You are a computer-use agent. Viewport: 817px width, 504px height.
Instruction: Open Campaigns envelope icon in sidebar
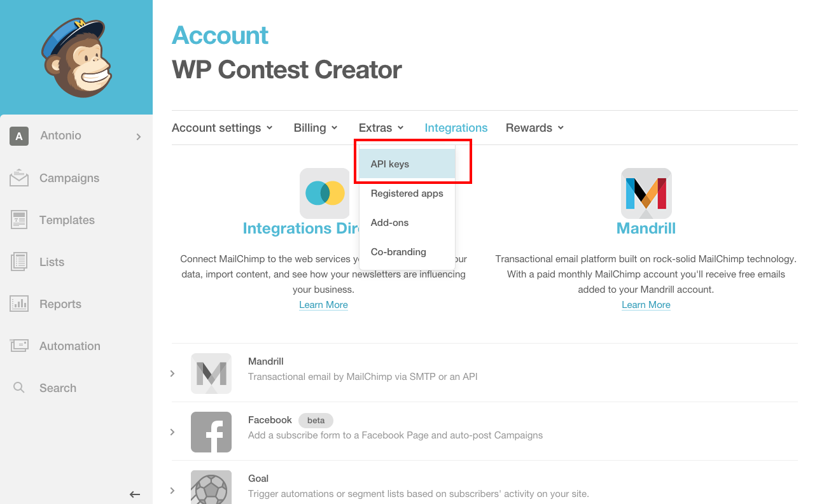tap(19, 178)
